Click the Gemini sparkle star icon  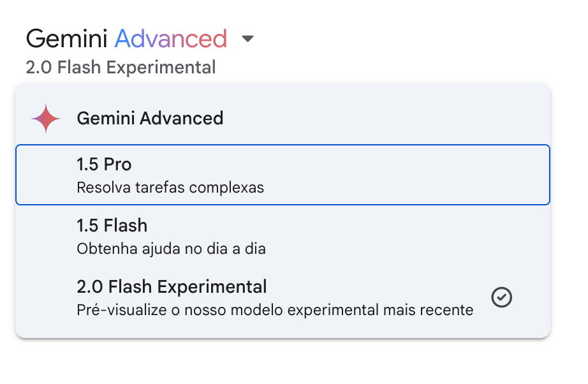pyautogui.click(x=46, y=119)
